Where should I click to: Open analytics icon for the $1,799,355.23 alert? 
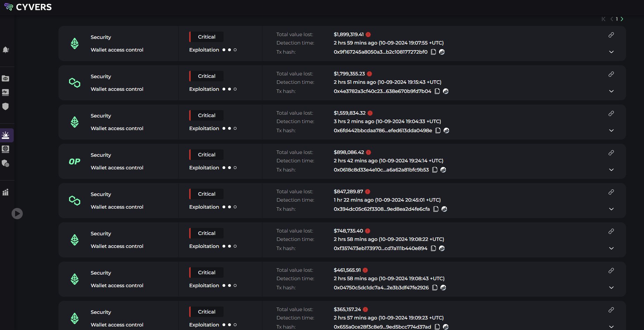[446, 91]
